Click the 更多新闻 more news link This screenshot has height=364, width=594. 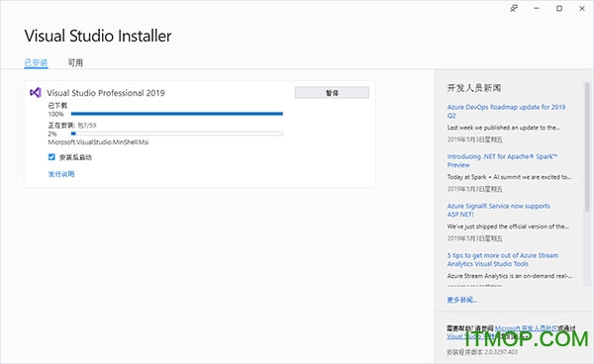click(x=461, y=300)
